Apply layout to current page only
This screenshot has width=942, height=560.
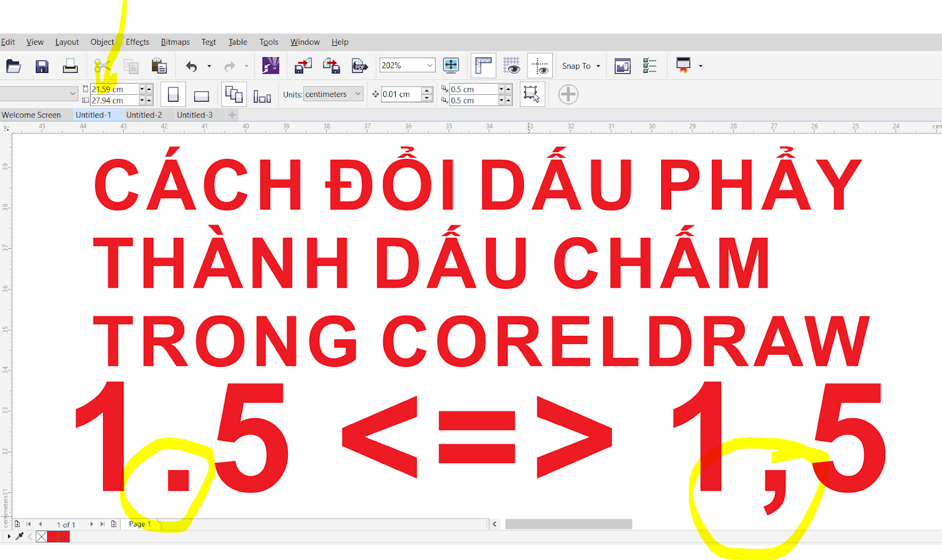[262, 95]
